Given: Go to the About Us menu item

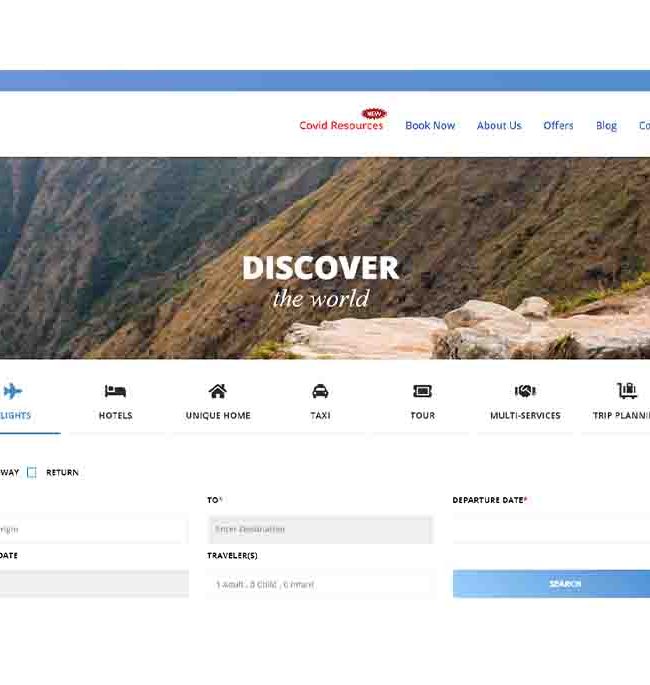Looking at the screenshot, I should pos(499,126).
